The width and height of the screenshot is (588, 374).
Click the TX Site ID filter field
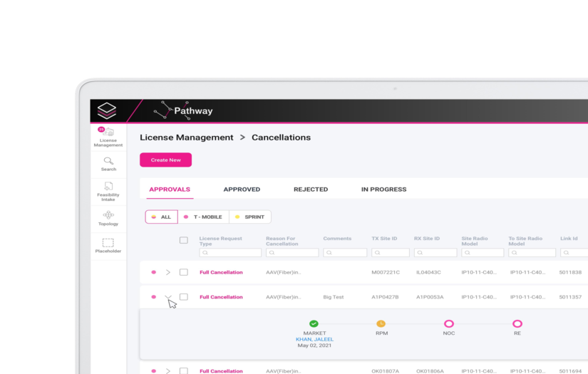pyautogui.click(x=391, y=253)
